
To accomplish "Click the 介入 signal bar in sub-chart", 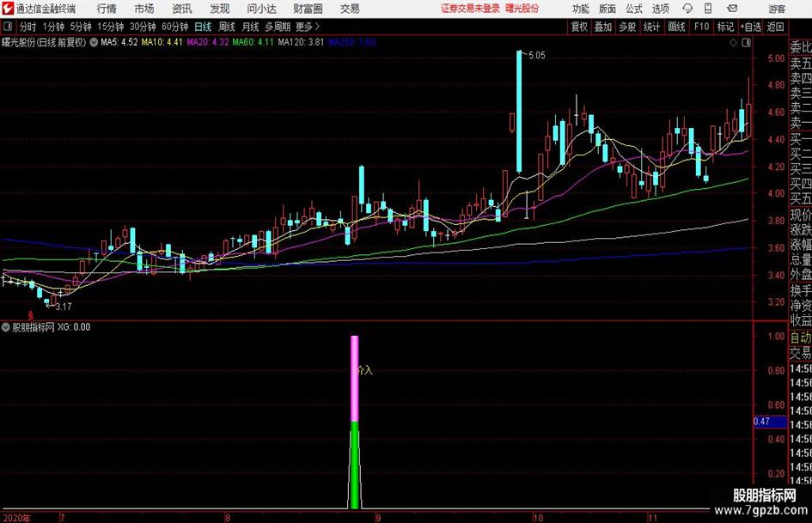I will pos(355,422).
